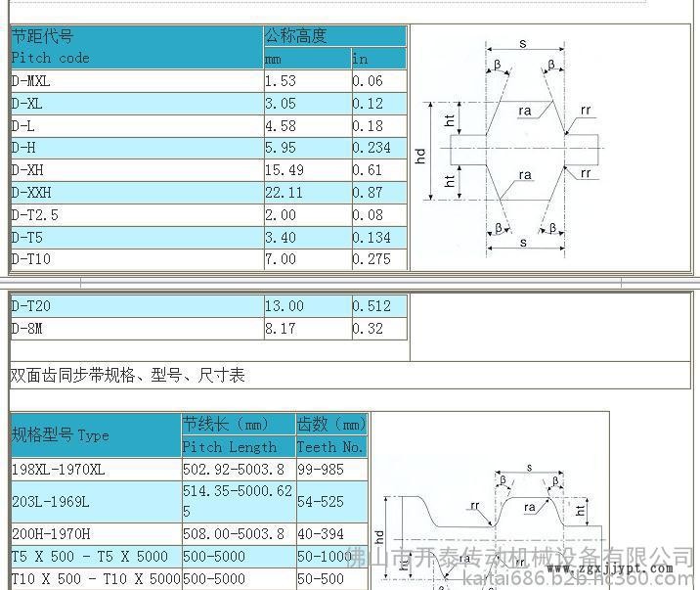Screen dimensions: 700x590
Task: Select the 0.234 inch value cell
Action: (x=378, y=148)
